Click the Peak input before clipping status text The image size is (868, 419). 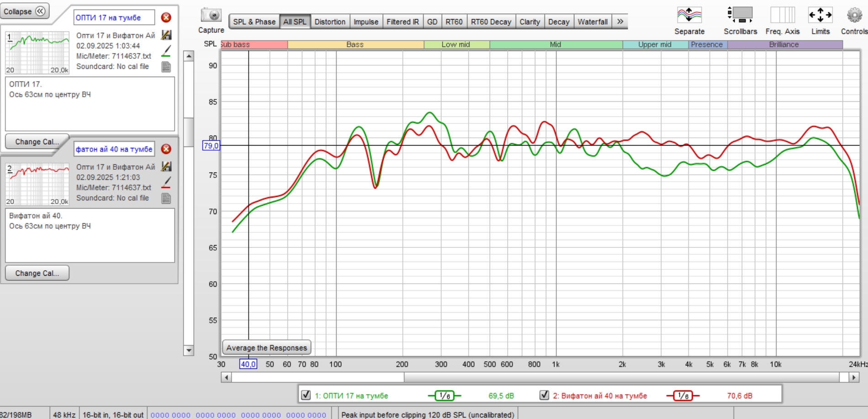coord(428,414)
